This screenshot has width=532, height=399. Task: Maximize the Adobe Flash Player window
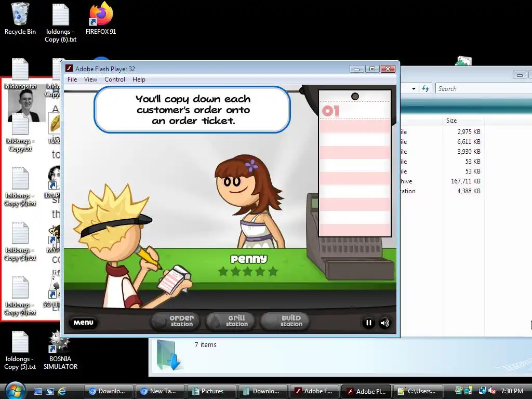point(372,69)
